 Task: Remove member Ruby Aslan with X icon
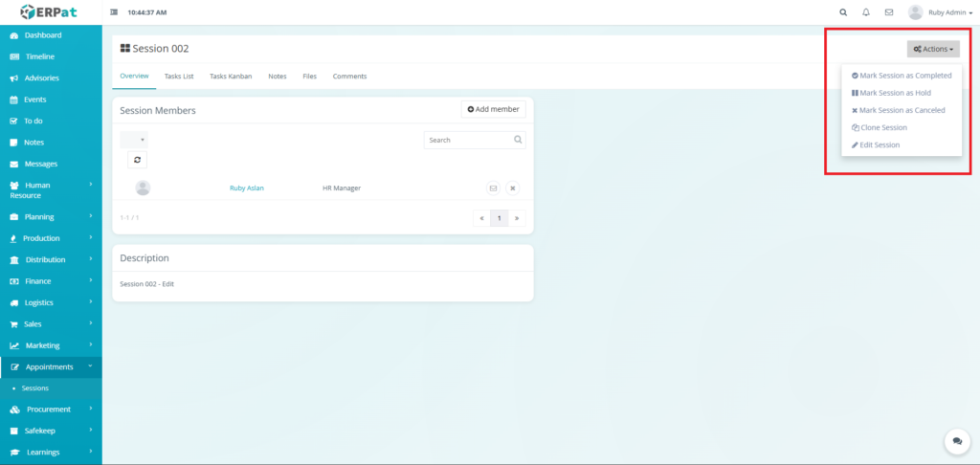tap(512, 188)
